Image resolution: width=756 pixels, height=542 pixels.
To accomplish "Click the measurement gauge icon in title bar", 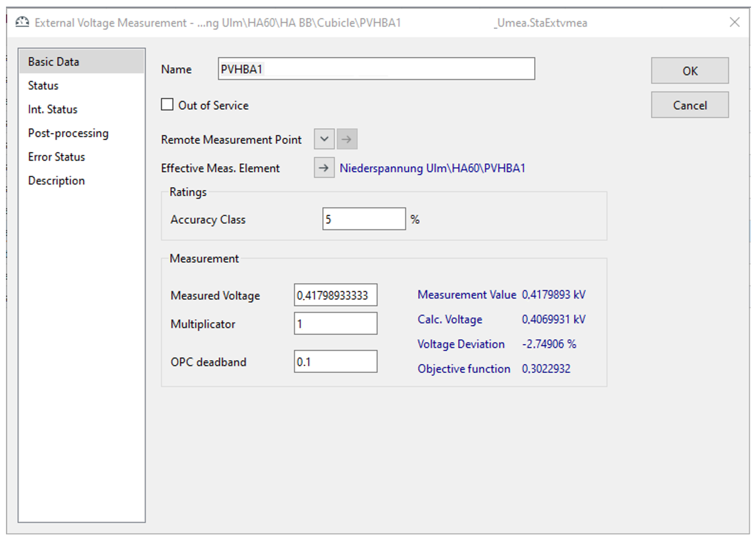I will (x=22, y=22).
